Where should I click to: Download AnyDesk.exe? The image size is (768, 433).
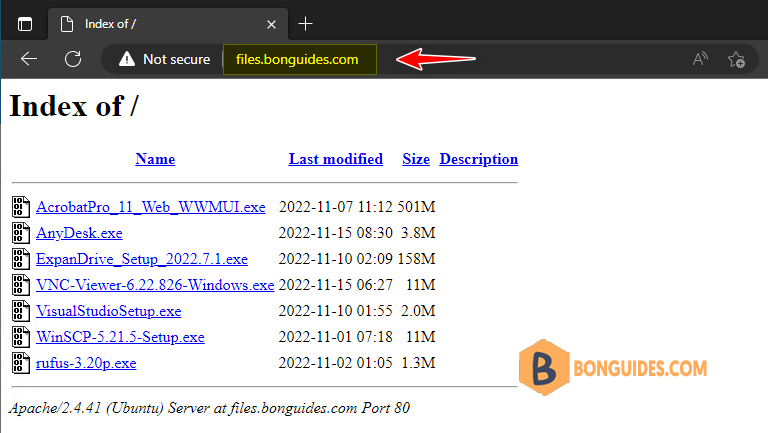pos(79,233)
